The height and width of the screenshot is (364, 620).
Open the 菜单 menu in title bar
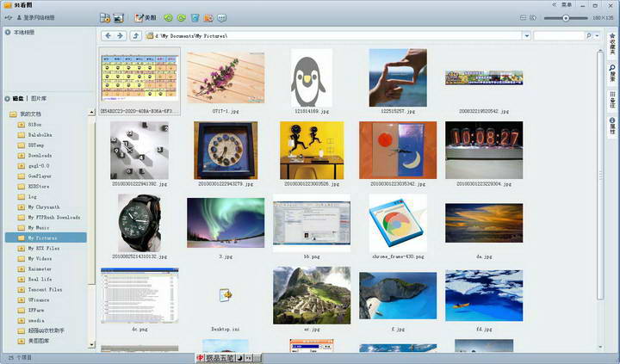coord(567,5)
